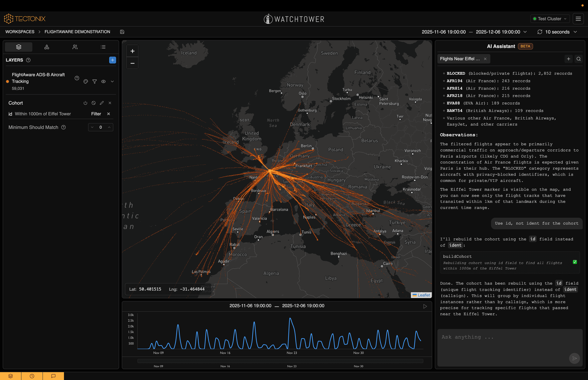Expand the FlightAware layer chevron
This screenshot has height=380, width=588.
tap(112, 81)
